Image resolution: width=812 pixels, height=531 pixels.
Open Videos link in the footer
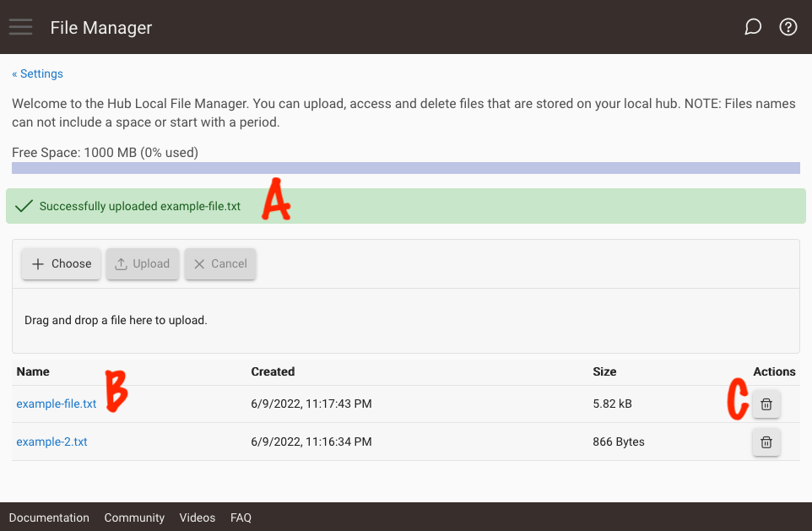[x=198, y=517]
